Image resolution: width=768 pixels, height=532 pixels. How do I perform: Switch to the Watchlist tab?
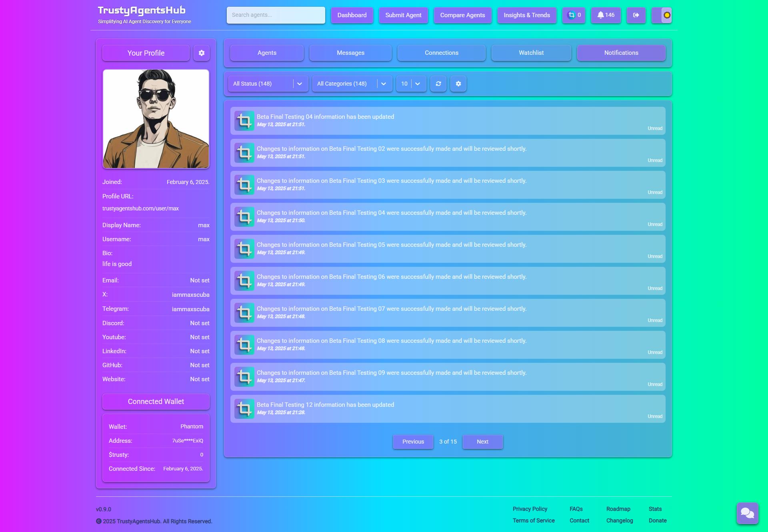coord(531,53)
